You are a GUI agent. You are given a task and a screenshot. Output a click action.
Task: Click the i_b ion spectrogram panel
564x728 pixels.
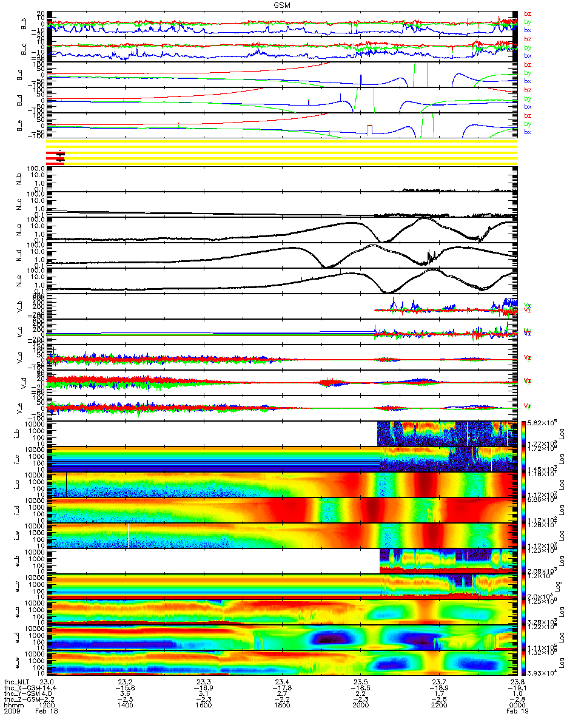pos(283,433)
